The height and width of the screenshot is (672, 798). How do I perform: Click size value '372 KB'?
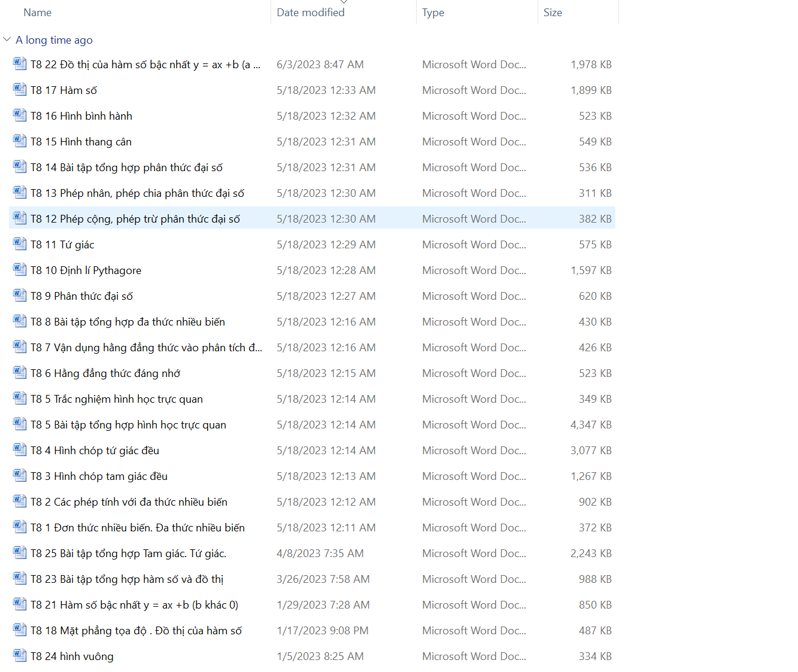click(x=595, y=528)
